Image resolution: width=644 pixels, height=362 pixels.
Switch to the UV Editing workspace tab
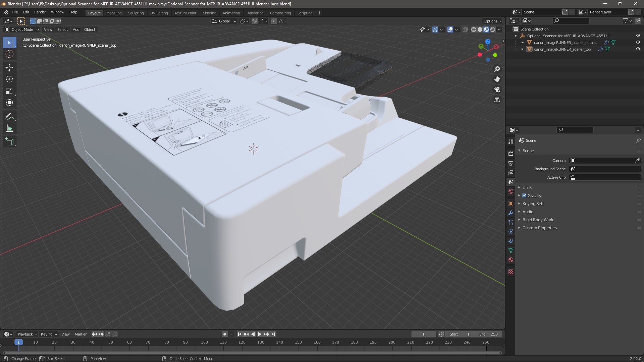coord(159,13)
